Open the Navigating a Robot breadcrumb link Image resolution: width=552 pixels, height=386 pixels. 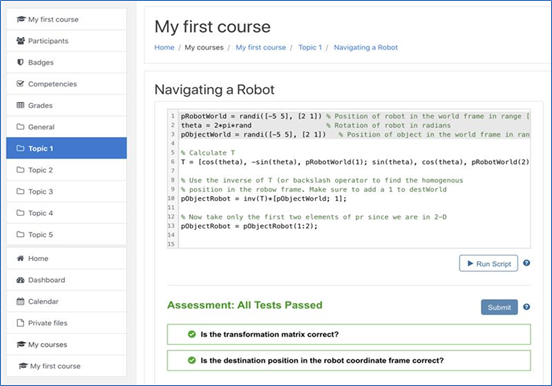(x=366, y=47)
